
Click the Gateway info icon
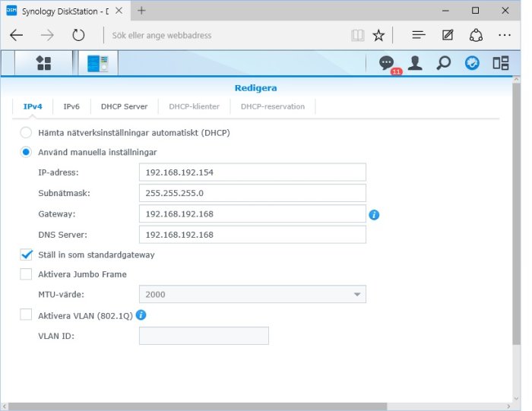[x=374, y=215]
